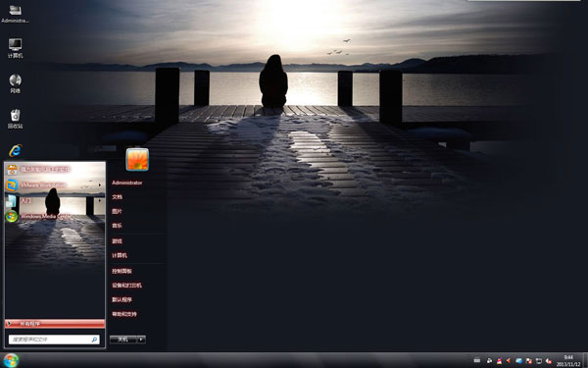Open Windows Media Center from Start menu
The image size is (588, 368).
54,216
